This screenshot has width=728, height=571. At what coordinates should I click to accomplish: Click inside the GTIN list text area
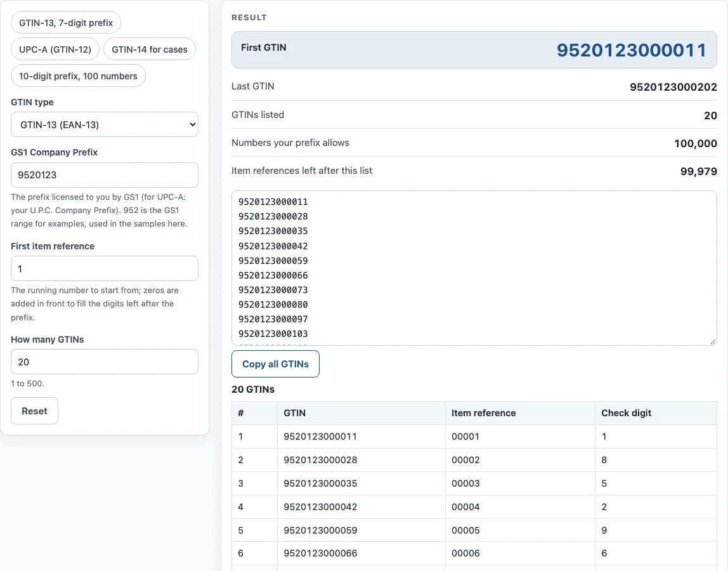click(474, 268)
